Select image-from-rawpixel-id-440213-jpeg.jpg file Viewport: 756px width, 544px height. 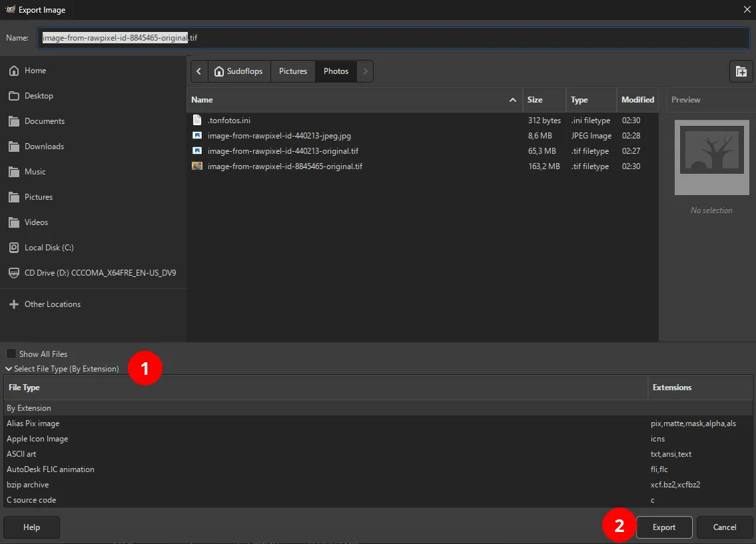[279, 136]
